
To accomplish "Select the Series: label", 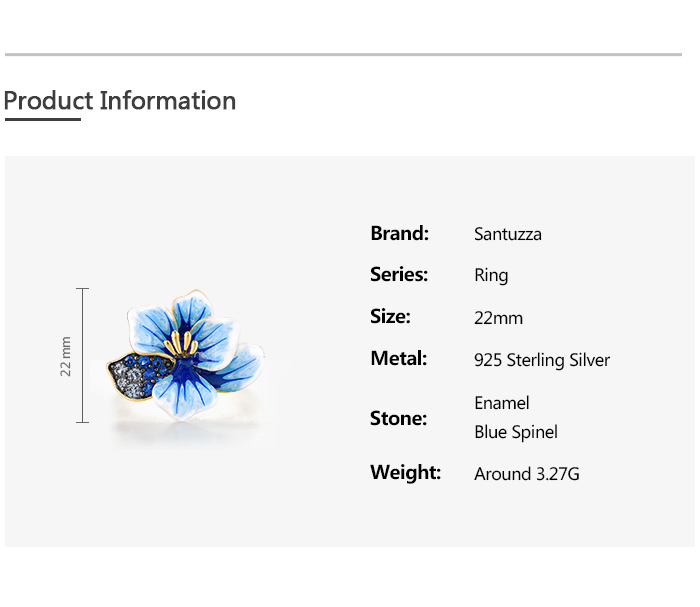I will pyautogui.click(x=399, y=275).
